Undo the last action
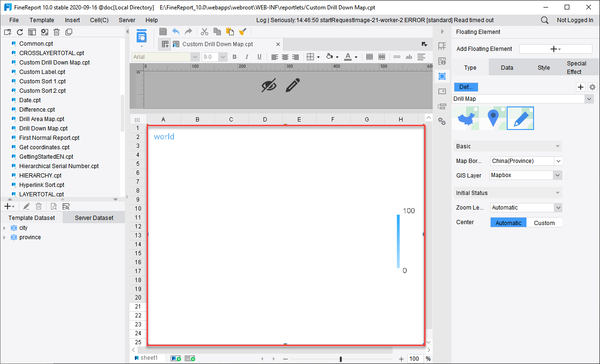 coord(176,32)
